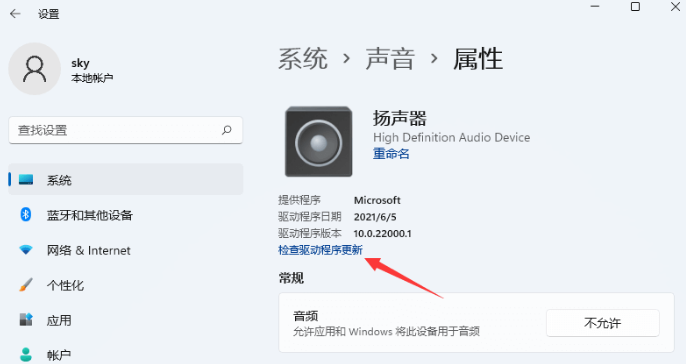Open the Apps icon in sidebar
The height and width of the screenshot is (364, 686).
click(x=26, y=320)
